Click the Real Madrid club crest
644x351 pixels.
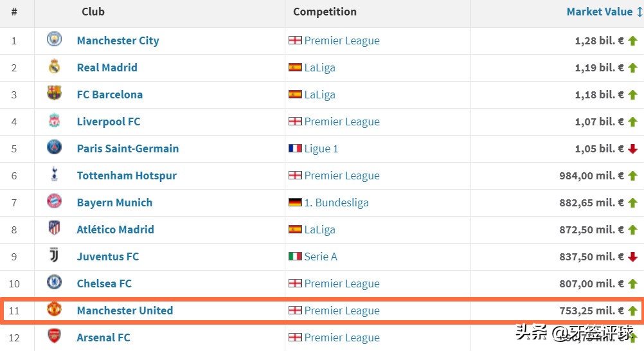pyautogui.click(x=55, y=67)
